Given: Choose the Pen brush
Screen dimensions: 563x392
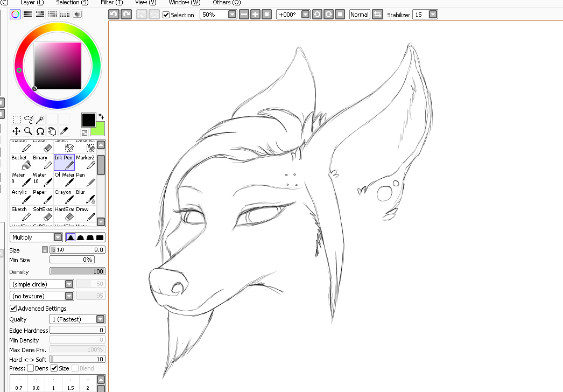Looking at the screenshot, I should [x=86, y=180].
